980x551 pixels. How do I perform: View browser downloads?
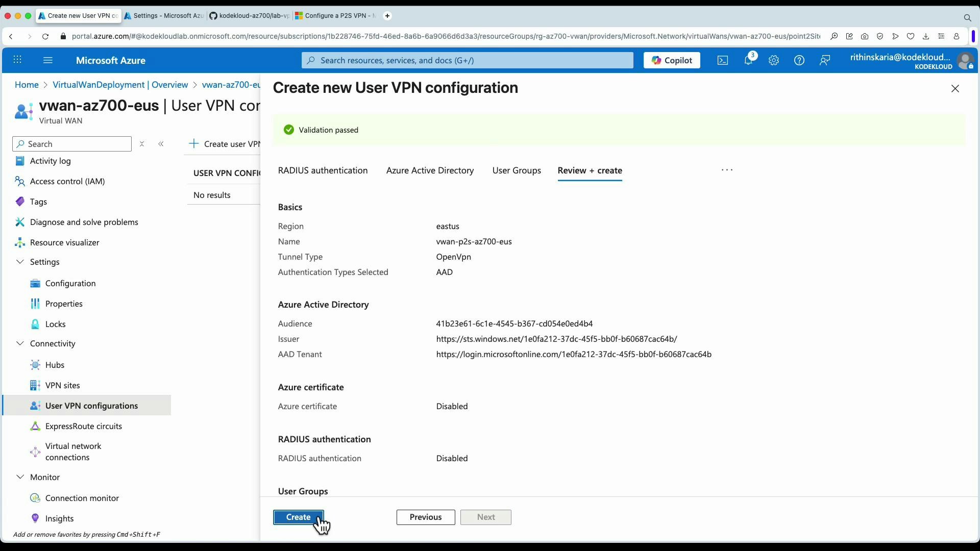coord(926,36)
